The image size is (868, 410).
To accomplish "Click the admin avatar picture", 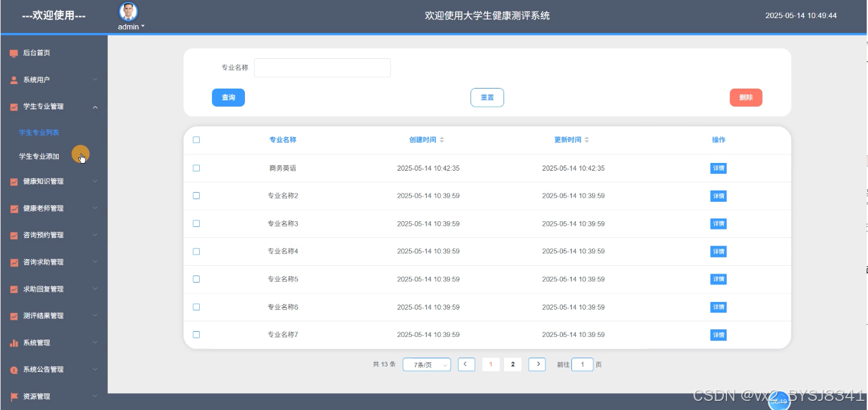I will pos(129,12).
